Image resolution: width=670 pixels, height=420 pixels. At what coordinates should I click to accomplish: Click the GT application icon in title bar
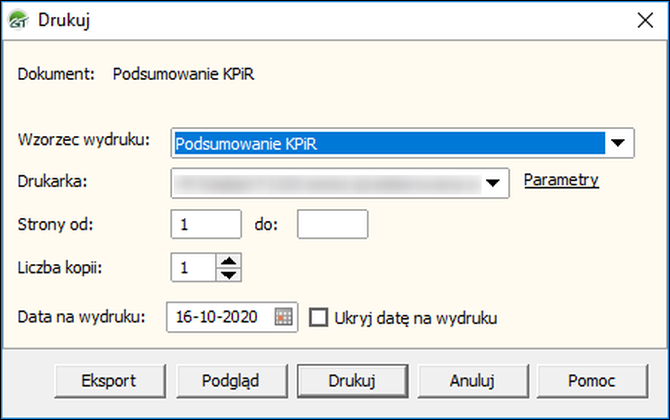[19, 19]
